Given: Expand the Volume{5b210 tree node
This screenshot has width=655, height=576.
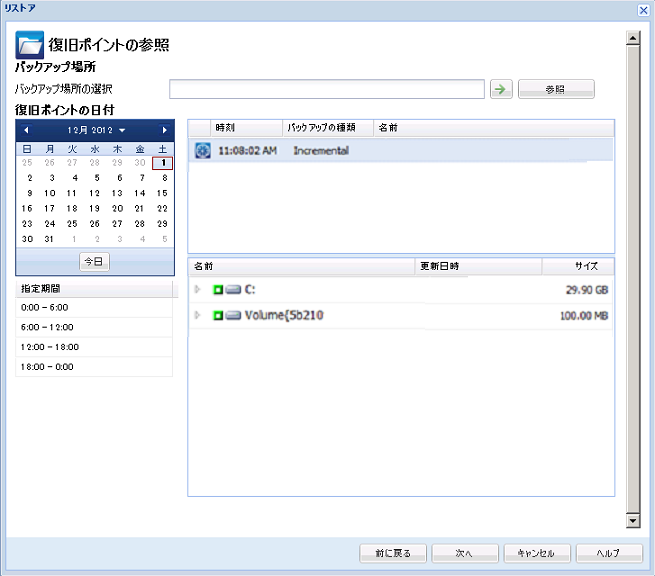Looking at the screenshot, I should [198, 316].
